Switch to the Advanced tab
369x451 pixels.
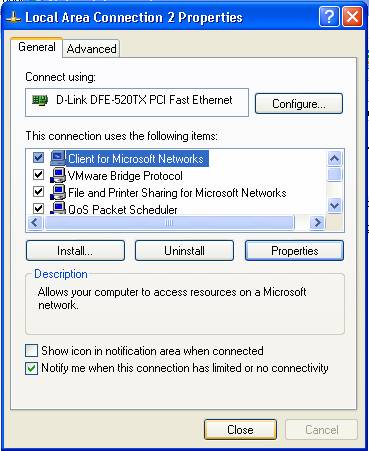91,49
